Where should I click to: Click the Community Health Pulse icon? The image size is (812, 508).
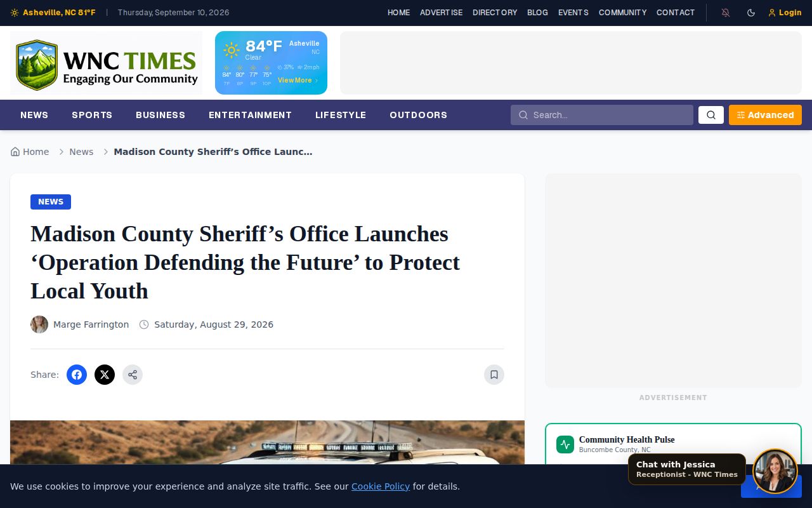[x=565, y=444]
